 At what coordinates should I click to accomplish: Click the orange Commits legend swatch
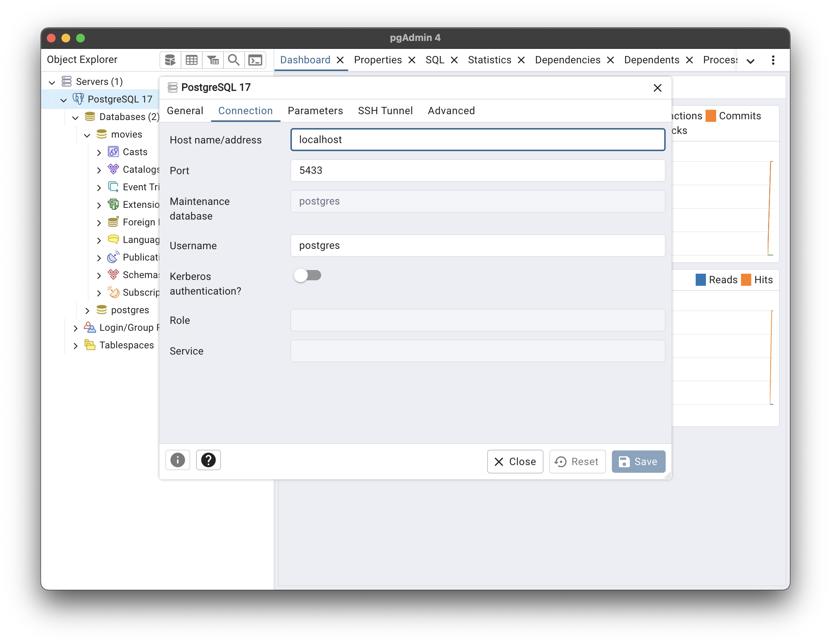coord(710,116)
